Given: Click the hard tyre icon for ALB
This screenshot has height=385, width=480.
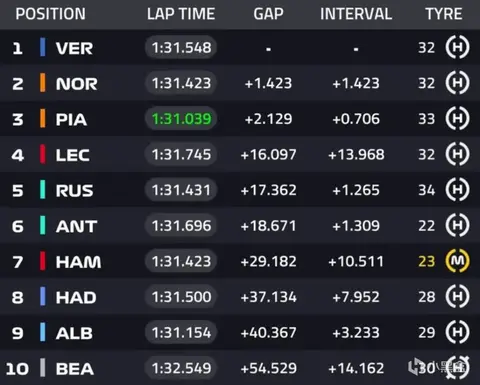Looking at the screenshot, I should pyautogui.click(x=457, y=332).
